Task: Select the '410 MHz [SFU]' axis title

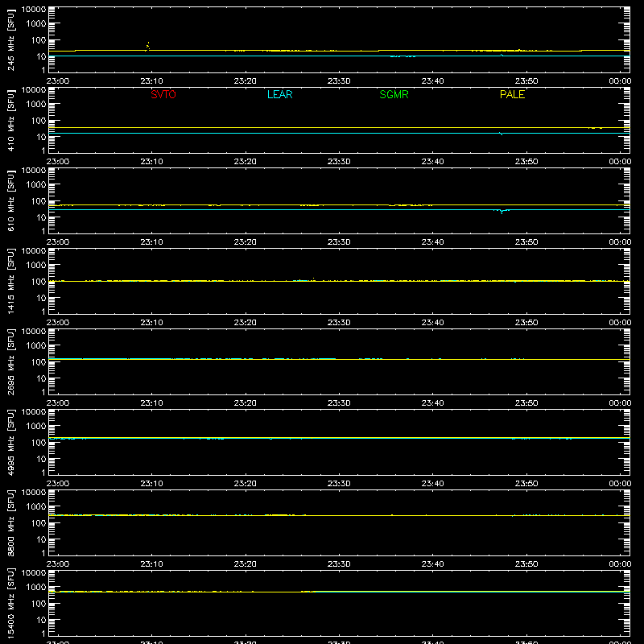Action: pyautogui.click(x=10, y=120)
